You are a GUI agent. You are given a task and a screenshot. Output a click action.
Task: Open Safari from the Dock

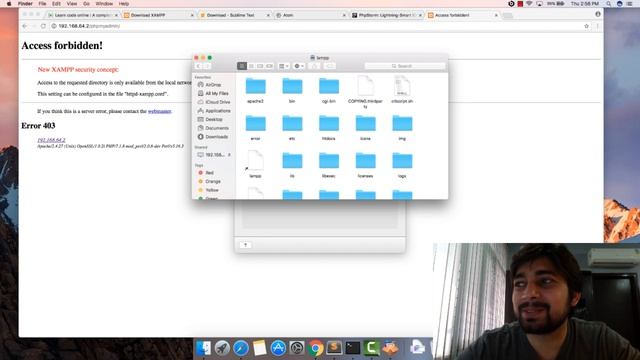tap(241, 348)
